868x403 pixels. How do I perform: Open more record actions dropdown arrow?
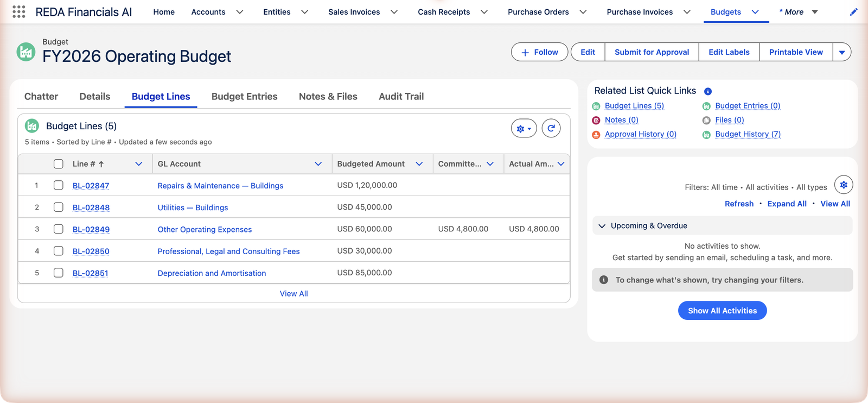click(842, 52)
